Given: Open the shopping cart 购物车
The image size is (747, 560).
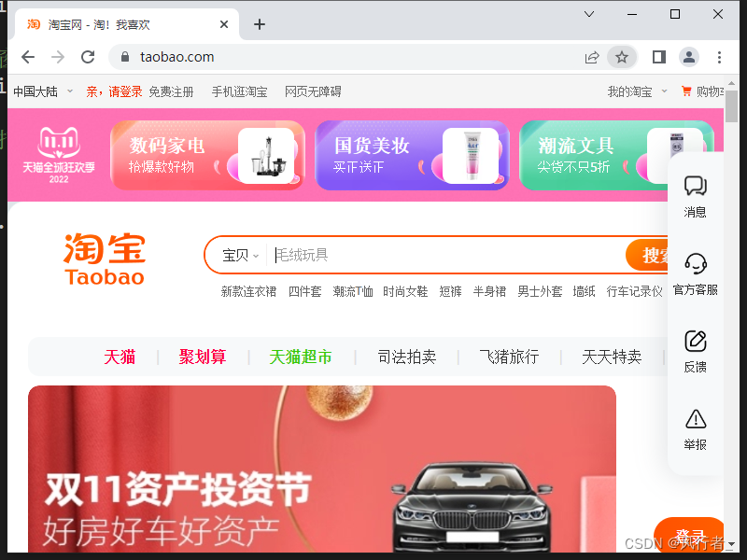Looking at the screenshot, I should [703, 91].
